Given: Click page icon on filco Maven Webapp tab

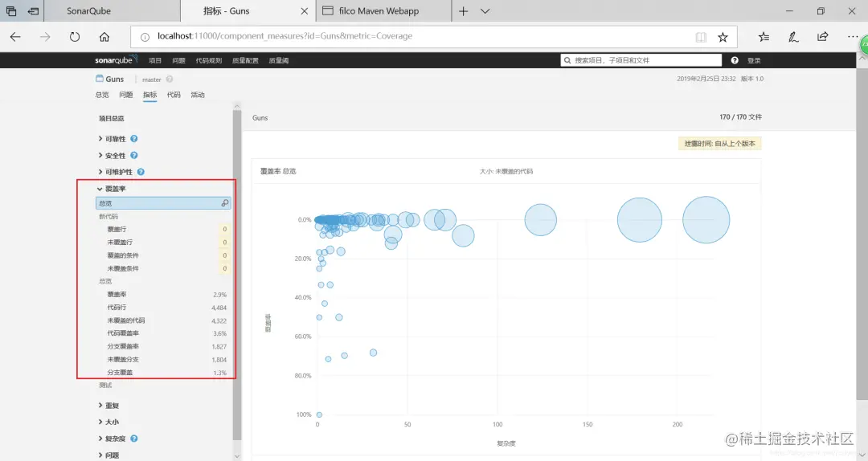Looking at the screenshot, I should click(x=328, y=10).
